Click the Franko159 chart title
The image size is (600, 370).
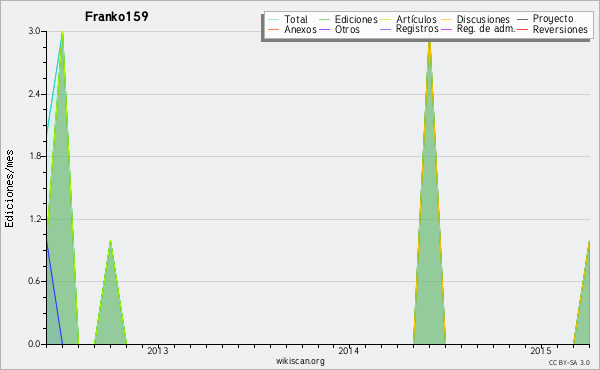point(117,17)
